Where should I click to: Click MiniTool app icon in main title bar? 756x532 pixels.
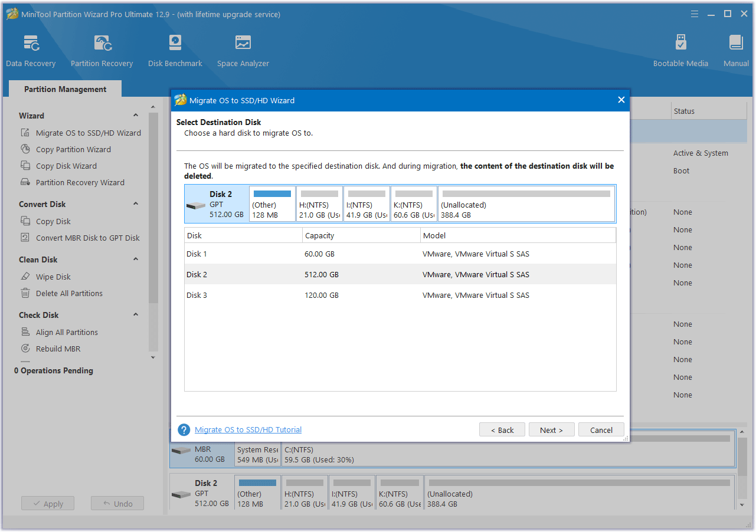point(12,14)
